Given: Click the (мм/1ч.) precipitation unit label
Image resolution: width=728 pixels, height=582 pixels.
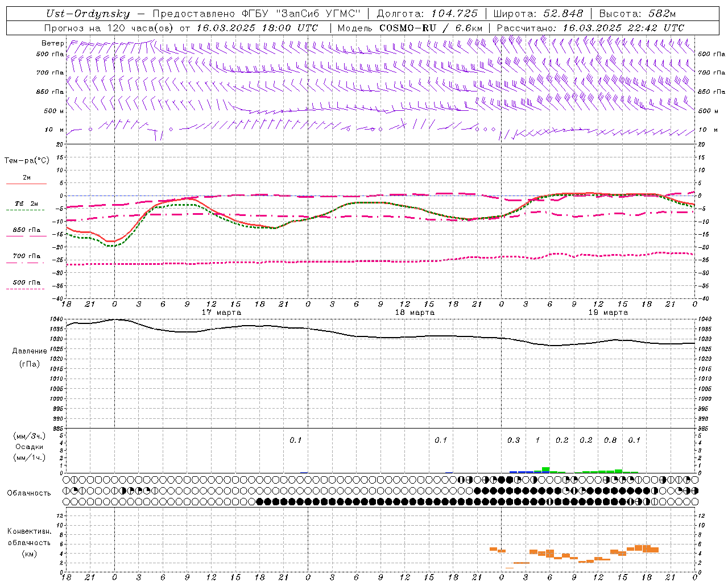Looking at the screenshot, I should click(29, 458).
